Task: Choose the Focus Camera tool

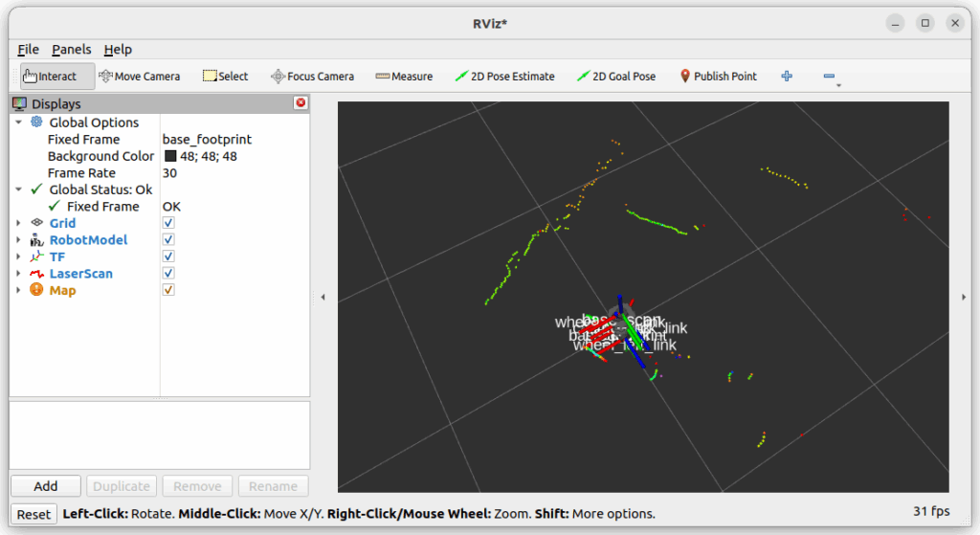Action: [312, 77]
